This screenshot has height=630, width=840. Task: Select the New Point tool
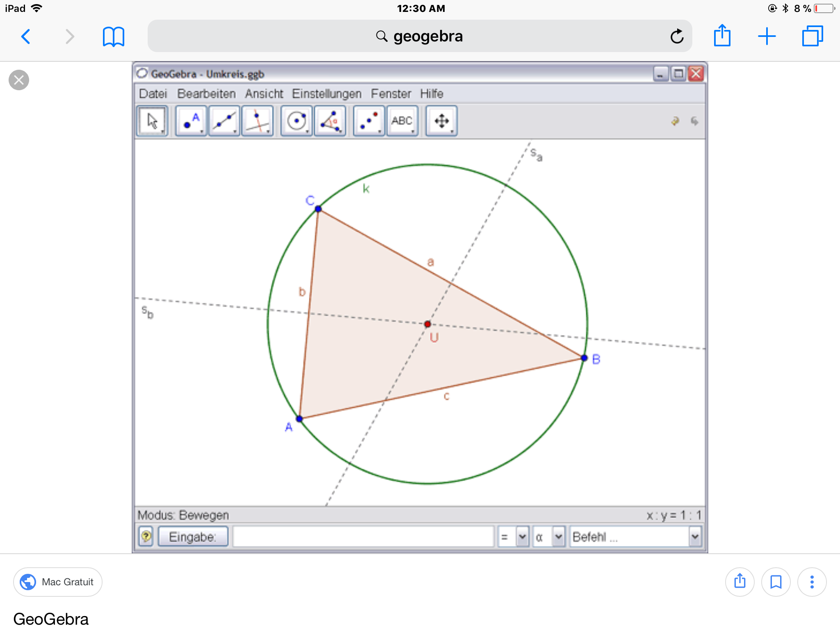(191, 121)
